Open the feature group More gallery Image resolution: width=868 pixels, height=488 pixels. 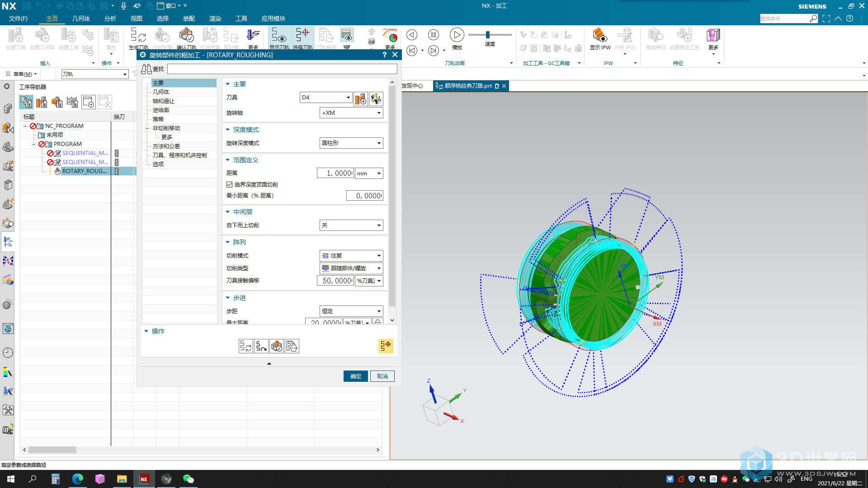pyautogui.click(x=713, y=40)
